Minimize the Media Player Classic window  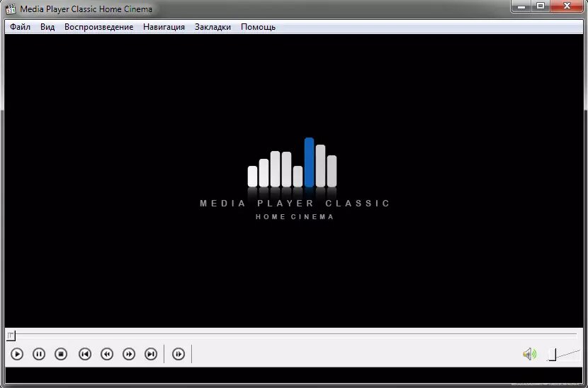click(x=521, y=6)
